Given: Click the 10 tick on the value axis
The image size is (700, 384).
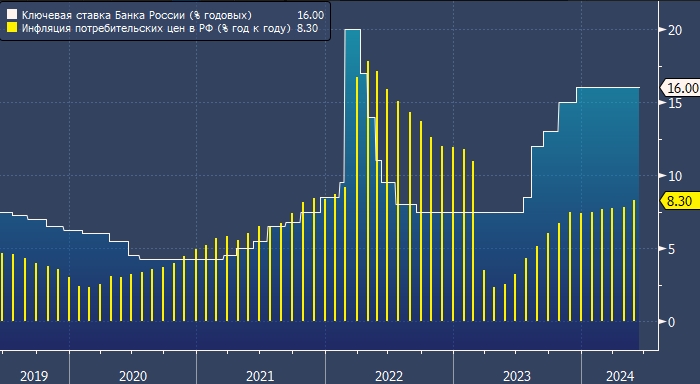Looking at the screenshot, I should pyautogui.click(x=675, y=176).
